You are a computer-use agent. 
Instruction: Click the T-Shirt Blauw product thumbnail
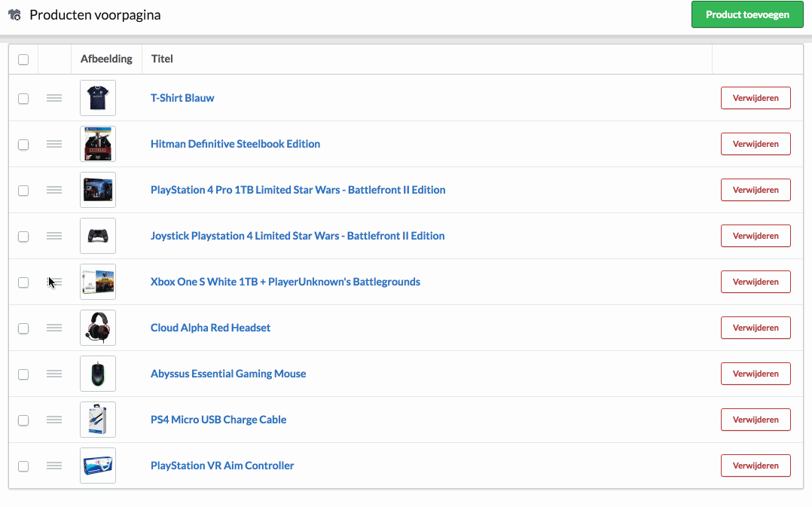pyautogui.click(x=98, y=98)
